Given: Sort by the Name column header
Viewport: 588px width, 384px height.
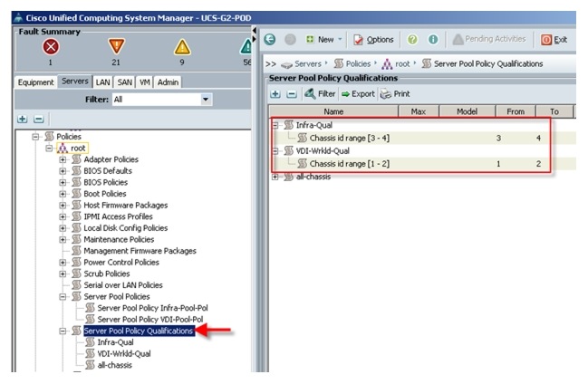Looking at the screenshot, I should pos(333,111).
